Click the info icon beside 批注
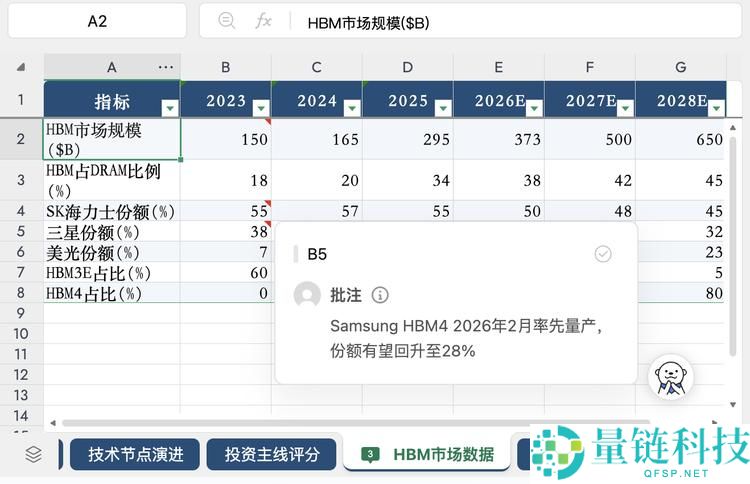This screenshot has height=484, width=750. click(x=380, y=295)
